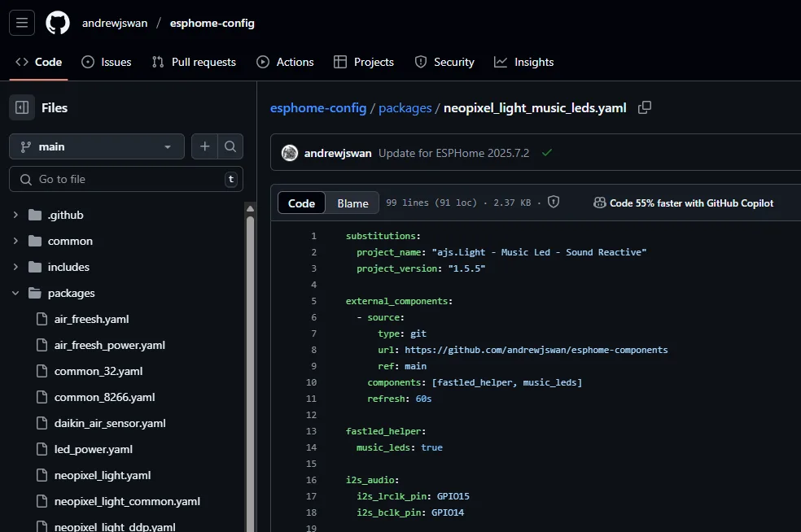The image size is (801, 532).
Task: Open air_freesh_power.yaml file
Action: tap(110, 345)
